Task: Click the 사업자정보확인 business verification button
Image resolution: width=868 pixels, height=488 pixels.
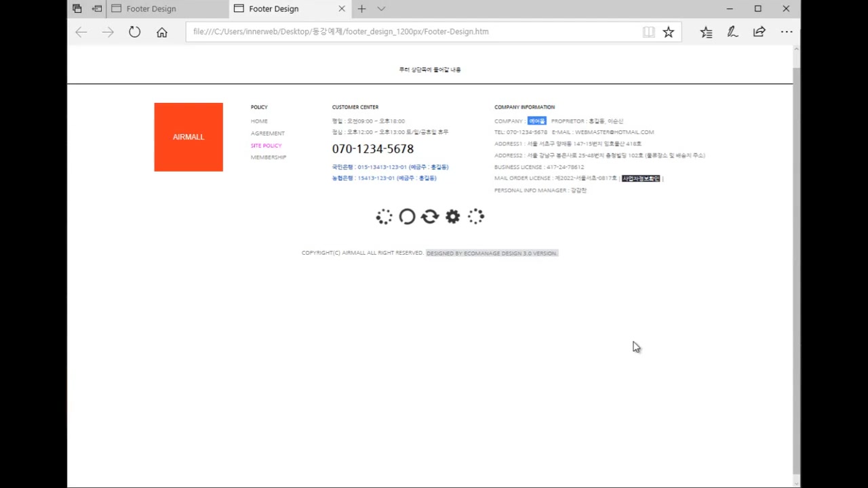Action: coord(640,178)
